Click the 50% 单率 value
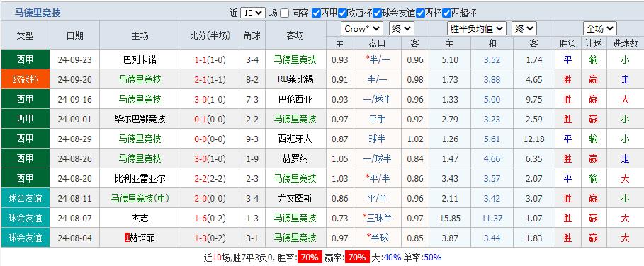This screenshot has width=644, height=266. tap(432, 258)
